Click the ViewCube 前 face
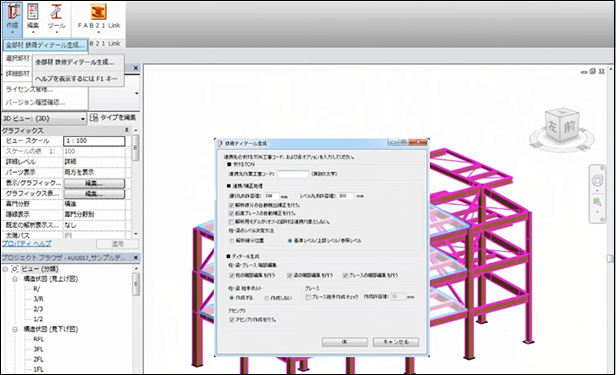 coord(569,126)
